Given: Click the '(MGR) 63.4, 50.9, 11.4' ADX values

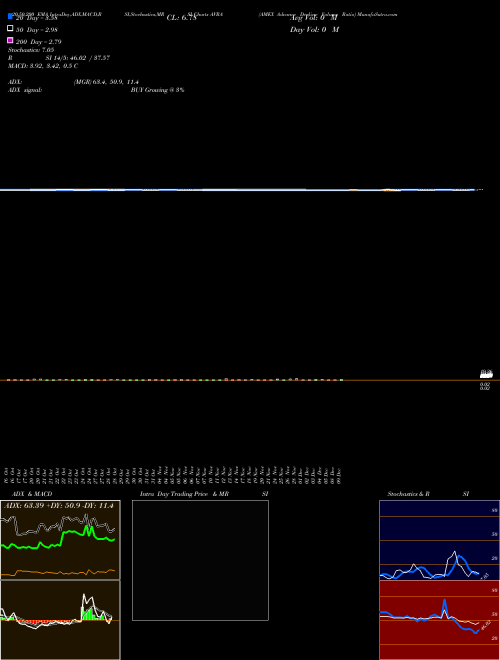Looking at the screenshot, I should [x=106, y=82].
